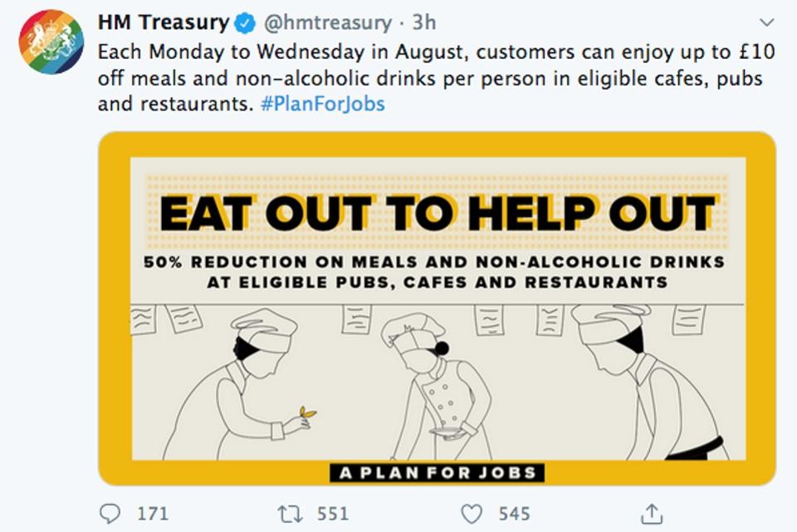This screenshot has width=797, height=532.
Task: Expand the tweet options chevron
Action: pos(766,22)
